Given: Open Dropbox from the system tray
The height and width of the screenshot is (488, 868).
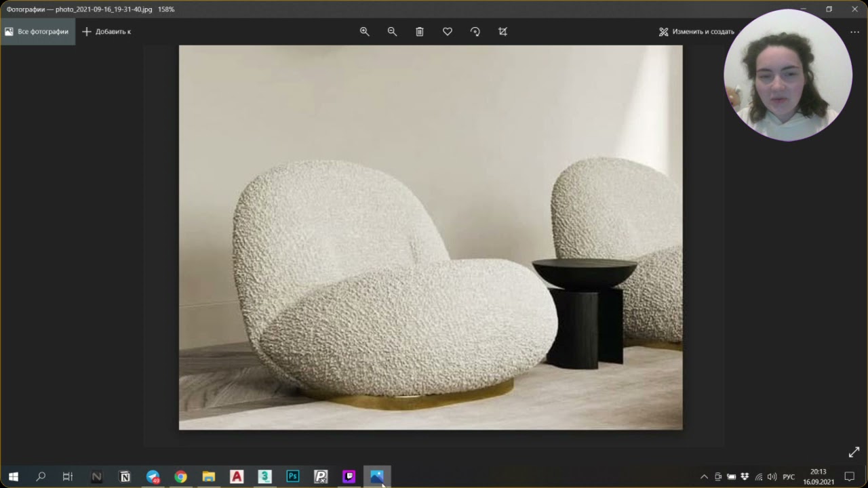Looking at the screenshot, I should pyautogui.click(x=745, y=476).
